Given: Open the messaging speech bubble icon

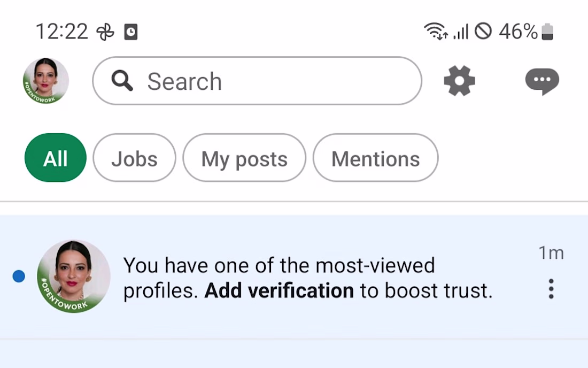Looking at the screenshot, I should (x=542, y=82).
